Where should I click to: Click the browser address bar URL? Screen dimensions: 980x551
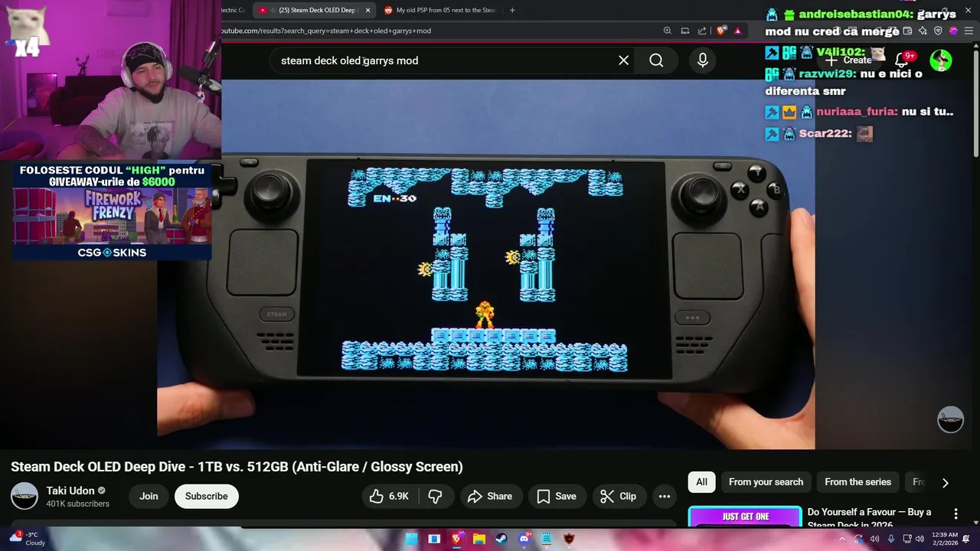[326, 31]
